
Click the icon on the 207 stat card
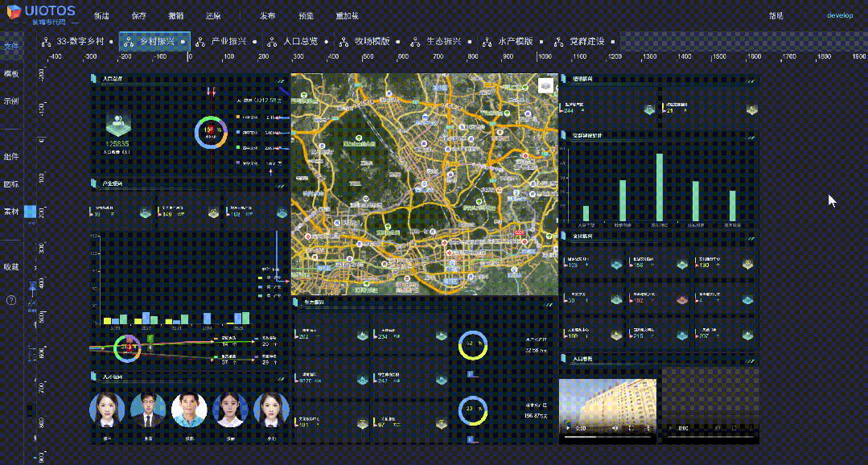point(748,335)
